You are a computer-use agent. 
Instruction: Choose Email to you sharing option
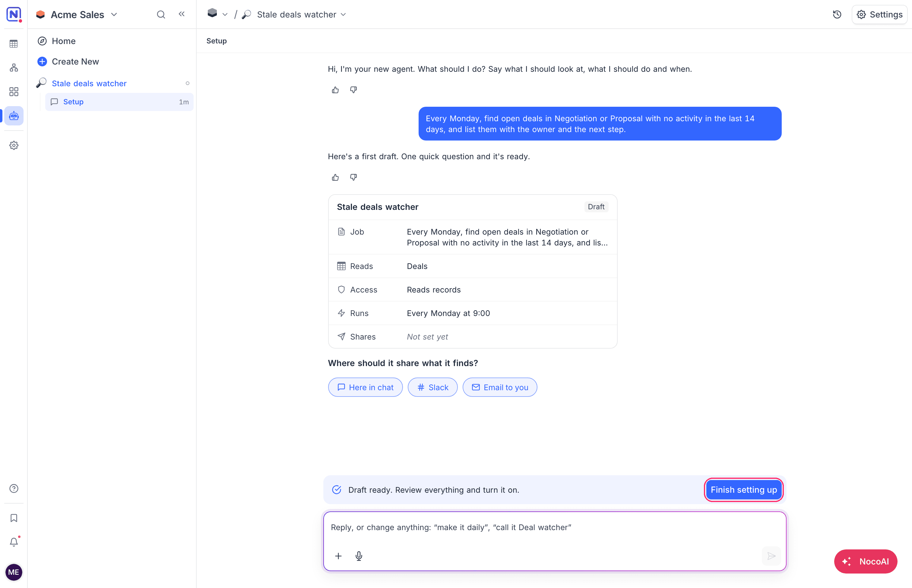click(x=499, y=387)
